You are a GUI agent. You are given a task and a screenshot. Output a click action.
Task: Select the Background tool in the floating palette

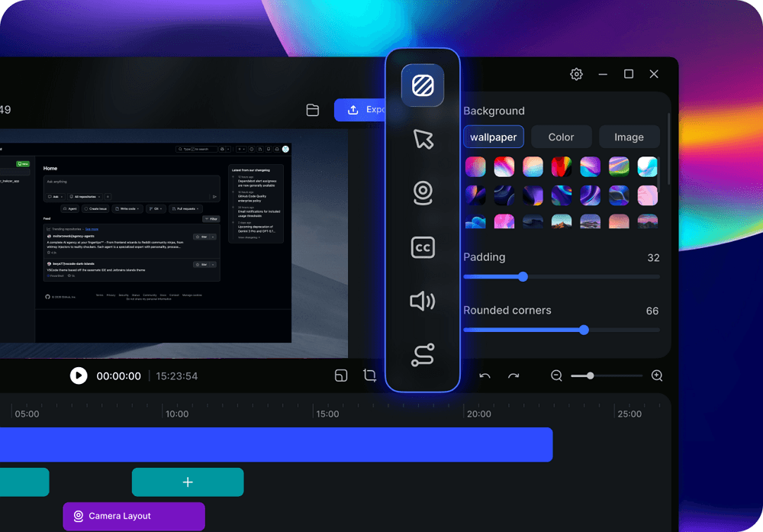point(423,85)
